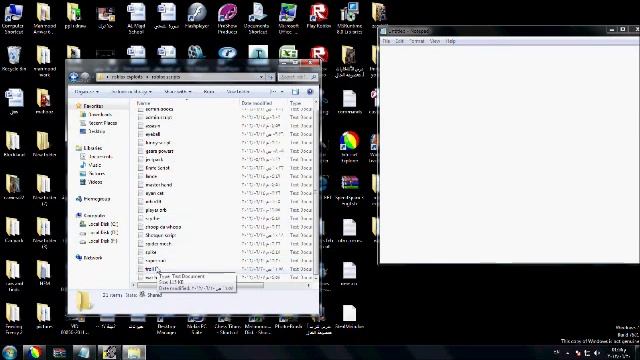Select the ProShow Producer desktop icon
Image resolution: width=640 pixels, height=360 pixels.
[227, 18]
